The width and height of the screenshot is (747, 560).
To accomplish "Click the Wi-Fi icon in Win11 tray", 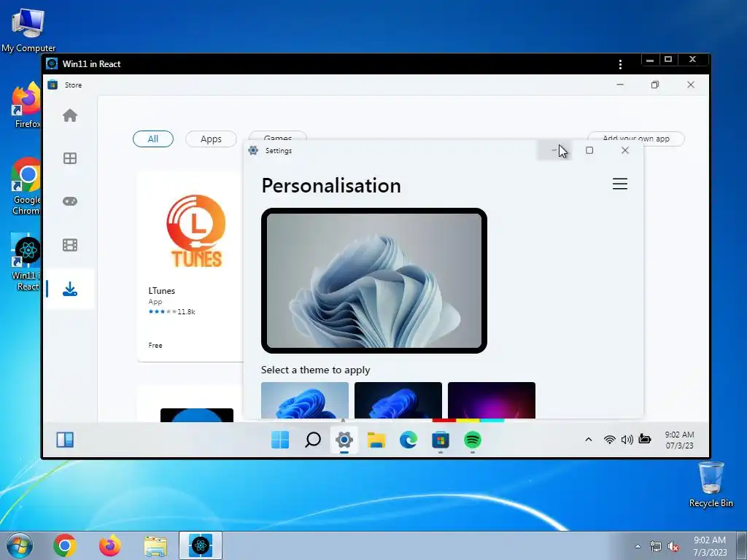I will [x=609, y=440].
